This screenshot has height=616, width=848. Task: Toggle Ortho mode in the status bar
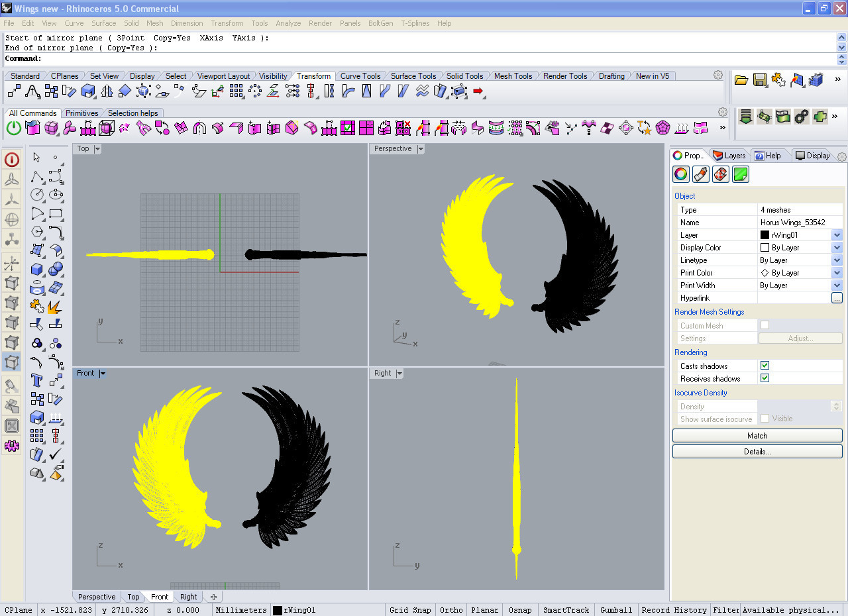point(451,610)
